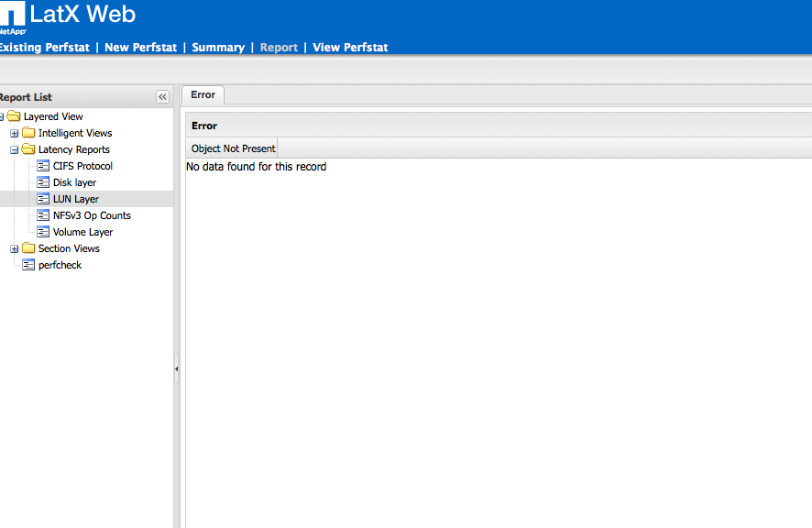Click the Volume Layer report icon
812x528 pixels.
[43, 232]
